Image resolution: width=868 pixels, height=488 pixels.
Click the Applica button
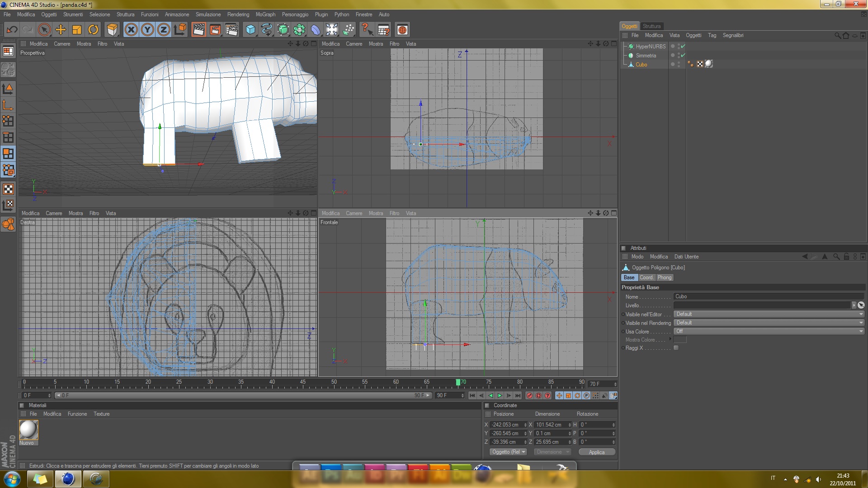click(x=596, y=452)
